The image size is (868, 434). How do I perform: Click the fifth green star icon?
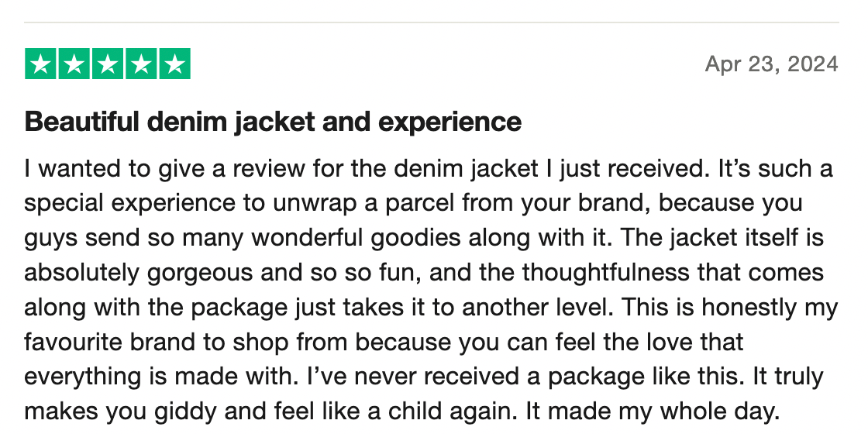(x=174, y=64)
